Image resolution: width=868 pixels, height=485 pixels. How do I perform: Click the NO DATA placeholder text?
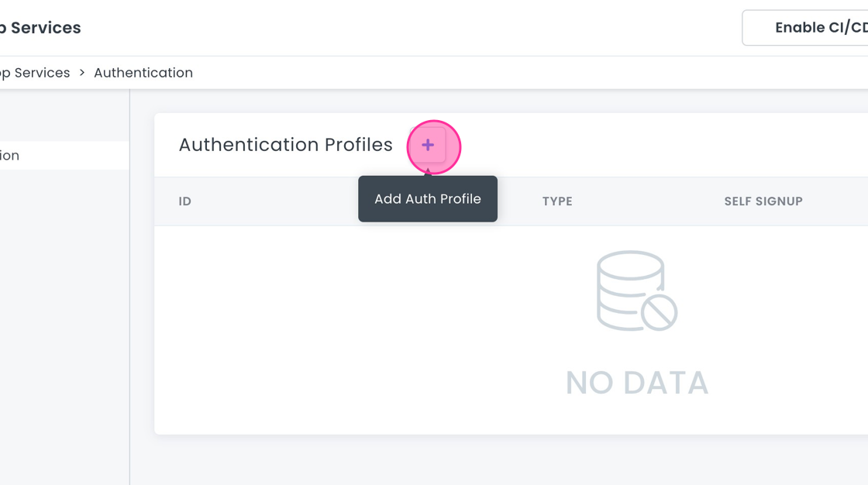click(637, 382)
